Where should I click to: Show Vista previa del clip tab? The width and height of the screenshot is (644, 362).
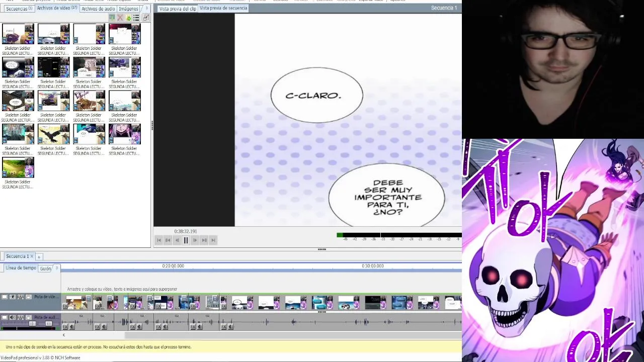[177, 9]
